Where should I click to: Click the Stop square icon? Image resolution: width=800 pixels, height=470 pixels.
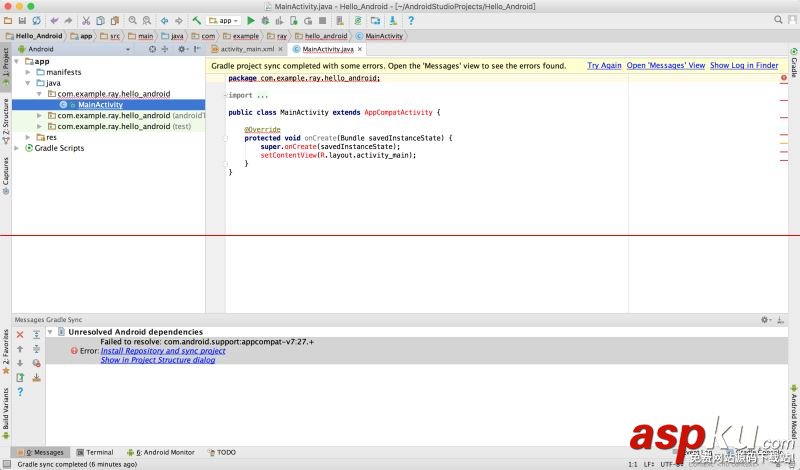tap(322, 20)
